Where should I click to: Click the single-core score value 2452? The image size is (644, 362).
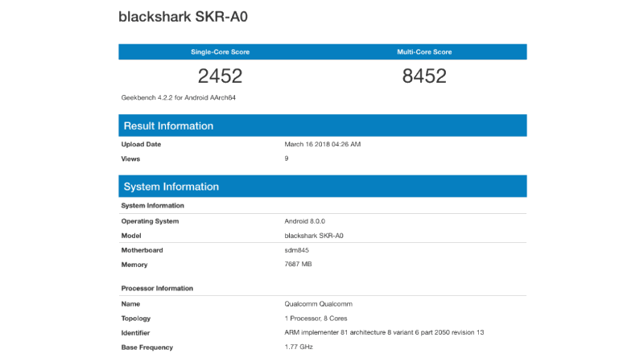[220, 76]
